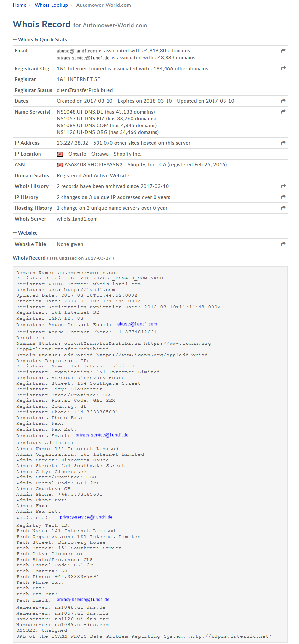Open the share arrow in the Whois History row
299x644 pixels.
[283, 186]
